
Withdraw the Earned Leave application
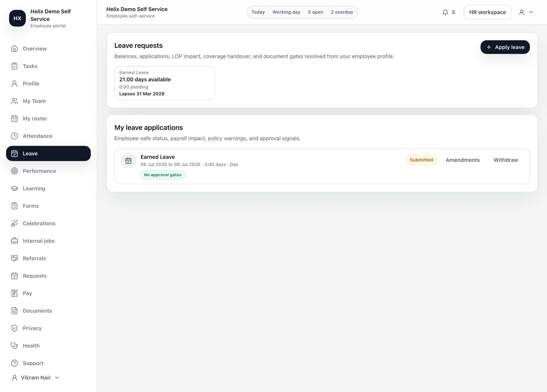(x=506, y=160)
